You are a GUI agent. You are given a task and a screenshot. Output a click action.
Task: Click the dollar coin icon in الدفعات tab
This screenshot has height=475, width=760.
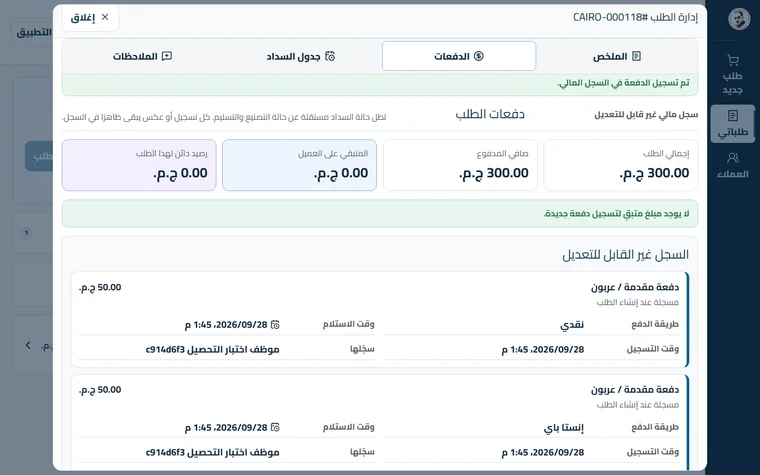pos(478,56)
